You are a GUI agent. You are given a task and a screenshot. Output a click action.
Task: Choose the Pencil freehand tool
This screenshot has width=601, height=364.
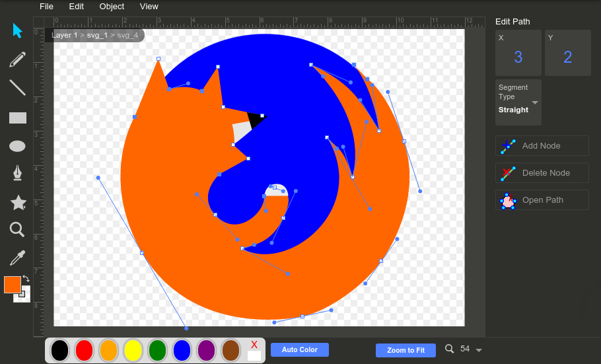click(x=17, y=59)
